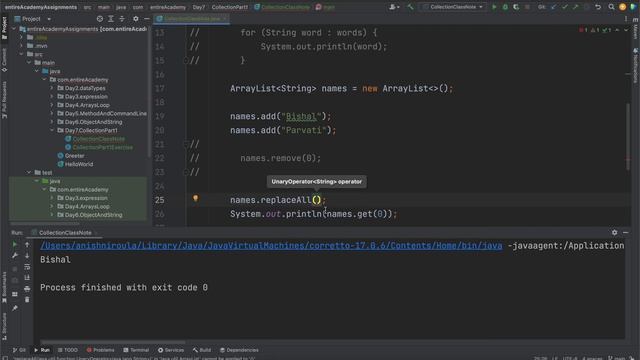Open Run panel gear settings

(x=615, y=232)
